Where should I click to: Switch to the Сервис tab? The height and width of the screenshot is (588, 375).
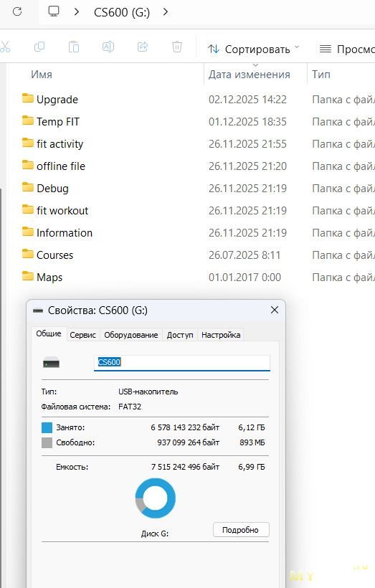[82, 335]
